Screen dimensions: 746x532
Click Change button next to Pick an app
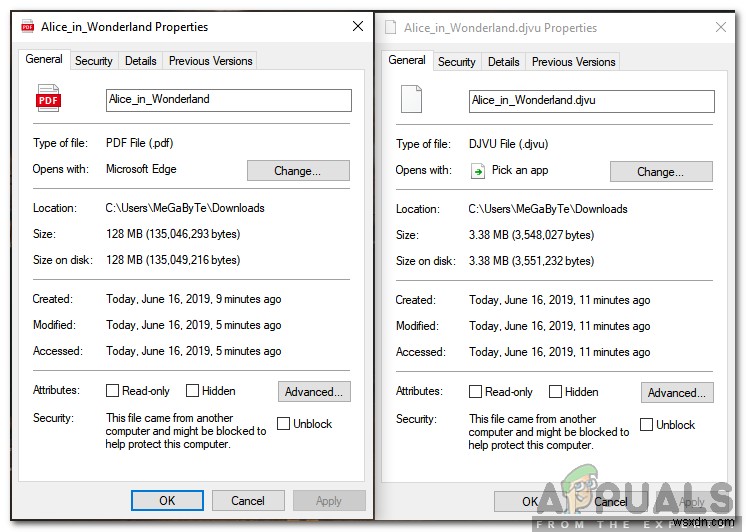661,172
